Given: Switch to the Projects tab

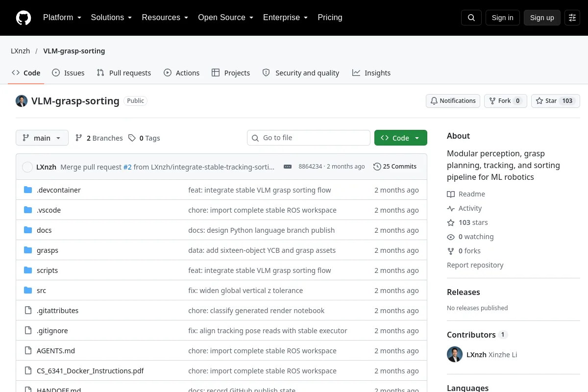Looking at the screenshot, I should click(231, 73).
